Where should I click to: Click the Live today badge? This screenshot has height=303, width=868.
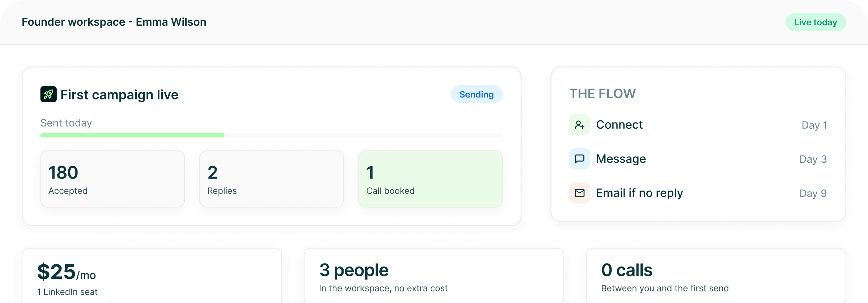[816, 22]
